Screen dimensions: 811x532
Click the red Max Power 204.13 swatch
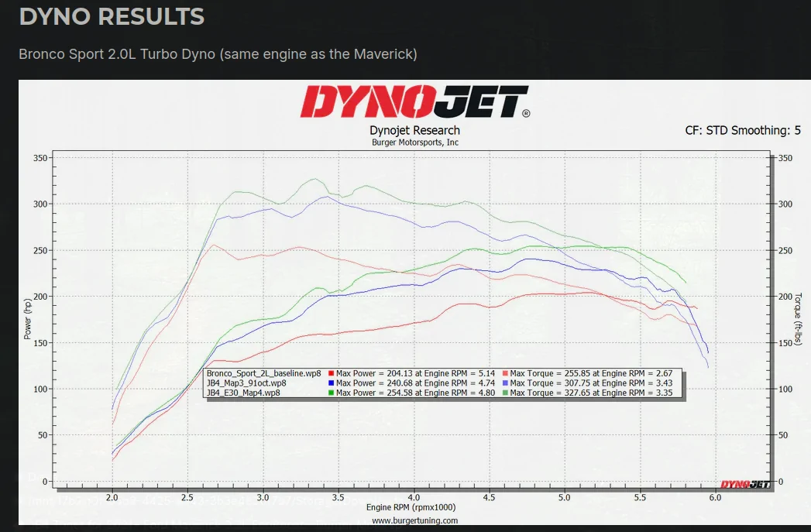click(331, 373)
